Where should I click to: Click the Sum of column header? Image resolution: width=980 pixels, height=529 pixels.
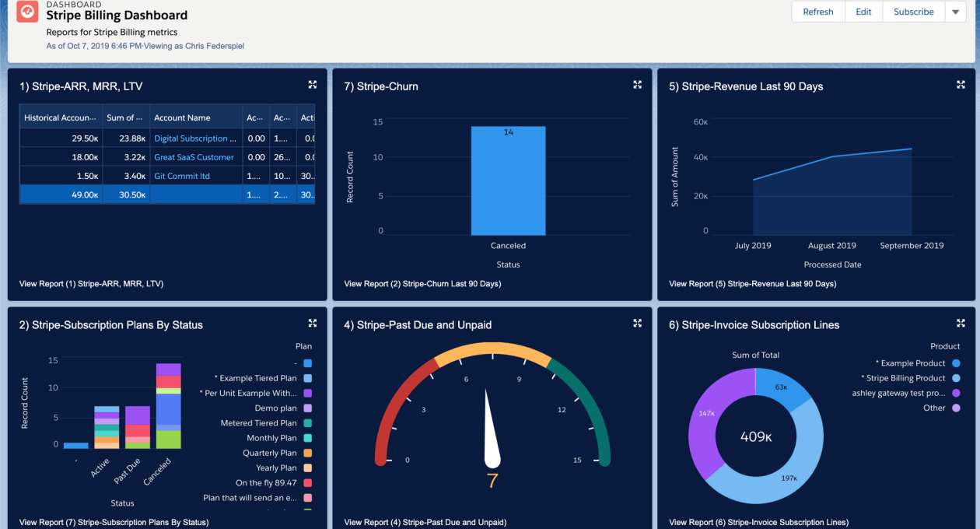126,117
